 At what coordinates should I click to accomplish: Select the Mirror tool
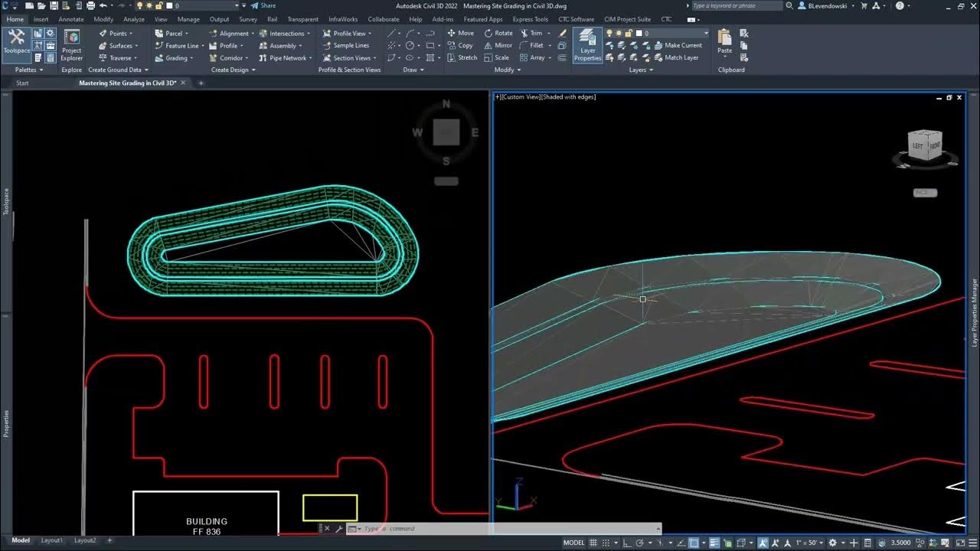pyautogui.click(x=498, y=45)
